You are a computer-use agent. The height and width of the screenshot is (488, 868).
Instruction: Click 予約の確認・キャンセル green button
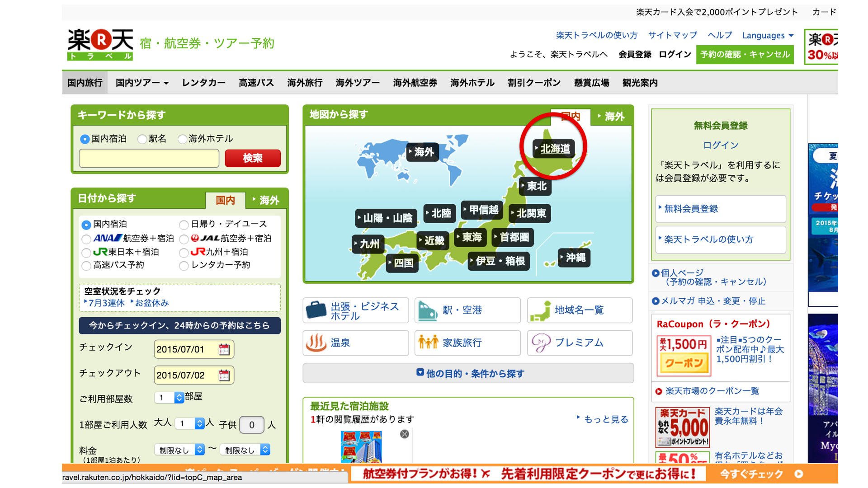[x=745, y=55]
